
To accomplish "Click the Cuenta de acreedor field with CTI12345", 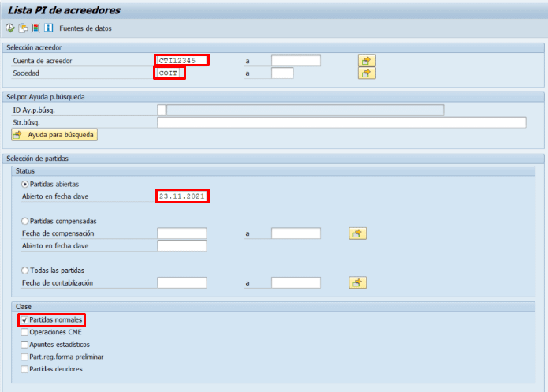I will (182, 61).
